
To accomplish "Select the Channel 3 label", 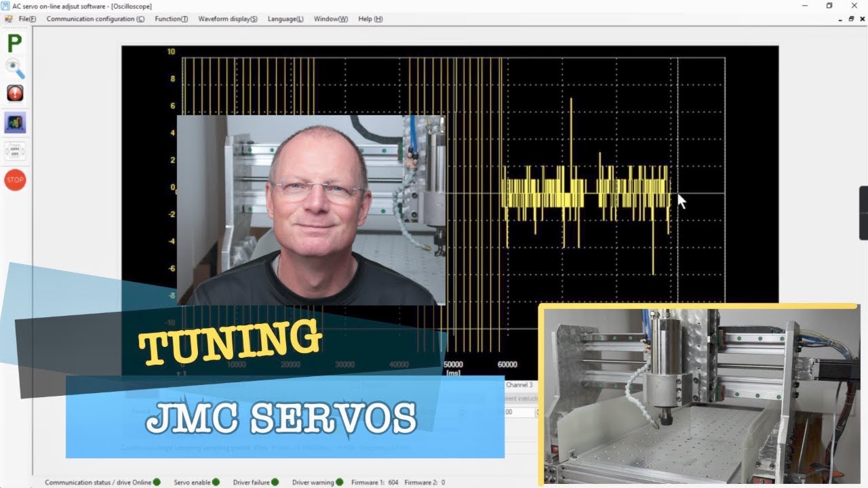I will [x=519, y=385].
